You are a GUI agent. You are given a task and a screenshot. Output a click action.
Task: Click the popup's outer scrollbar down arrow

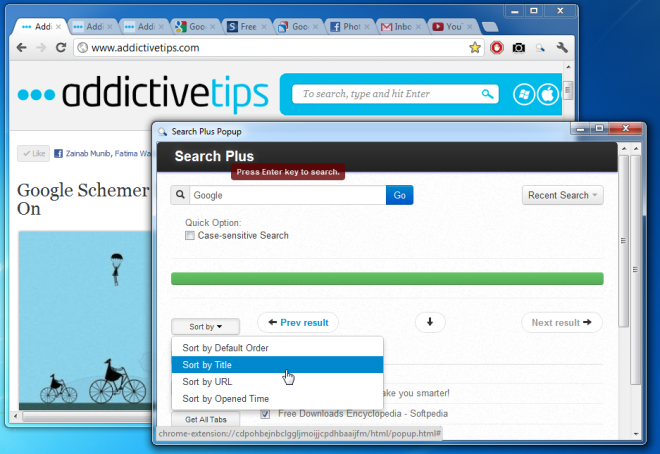[636, 433]
